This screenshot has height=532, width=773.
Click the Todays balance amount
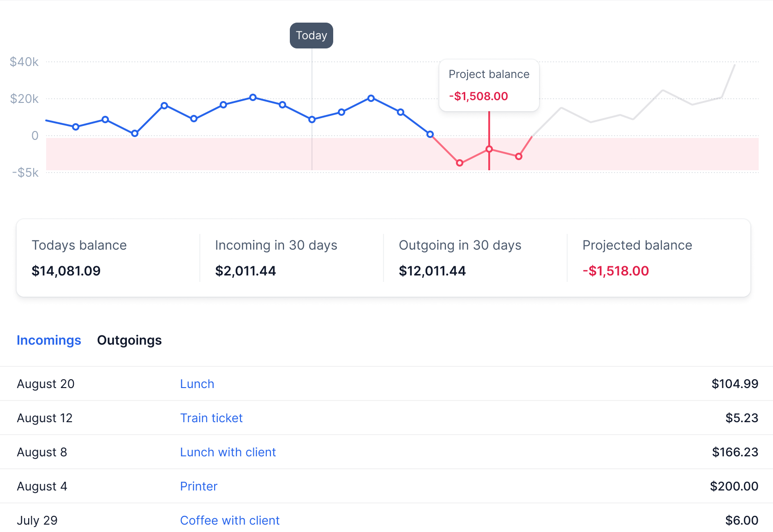click(x=66, y=271)
